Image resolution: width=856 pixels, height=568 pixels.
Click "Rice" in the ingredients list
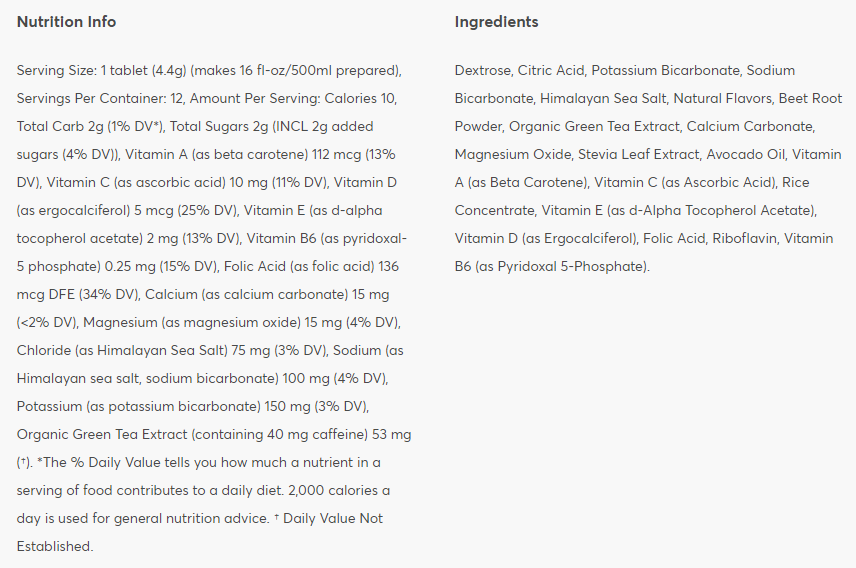pos(798,183)
